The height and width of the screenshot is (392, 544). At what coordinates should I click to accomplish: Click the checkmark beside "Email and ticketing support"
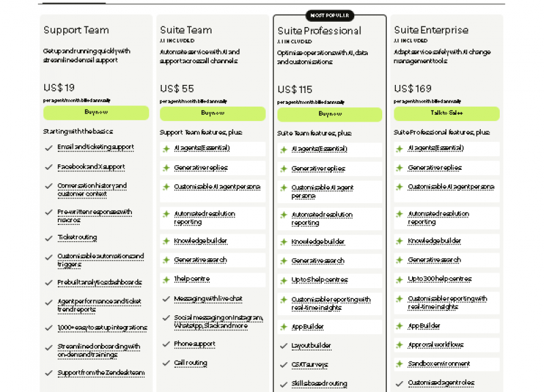point(48,147)
